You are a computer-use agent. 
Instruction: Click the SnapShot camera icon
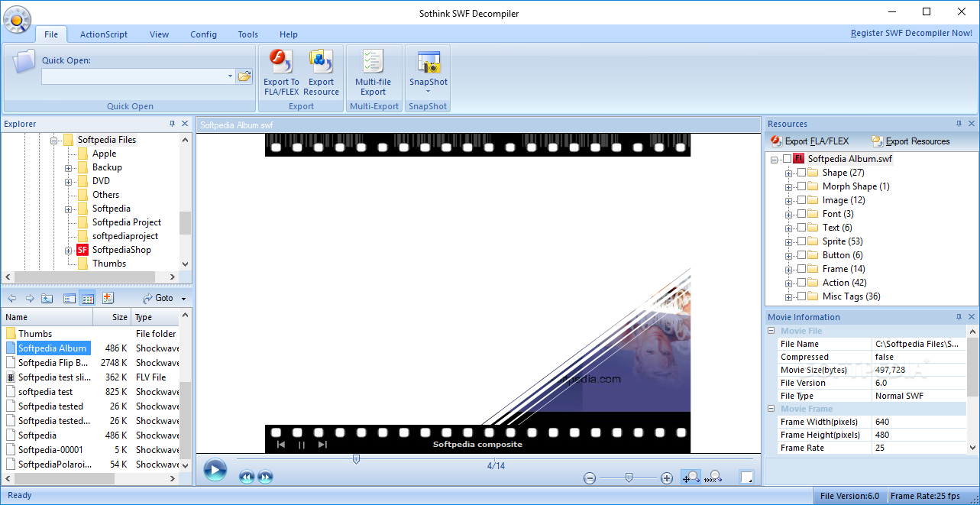click(x=429, y=63)
